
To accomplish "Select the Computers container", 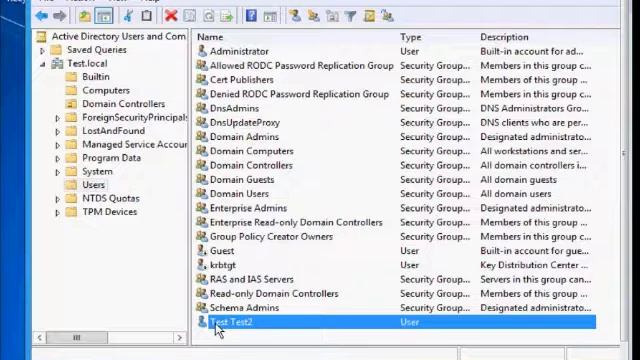I will [106, 90].
